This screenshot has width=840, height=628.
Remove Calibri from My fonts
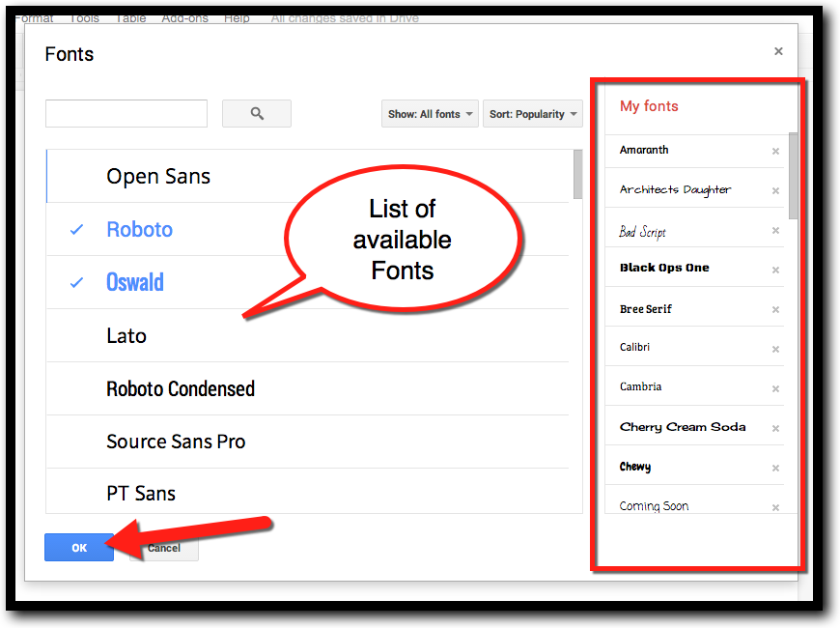[775, 350]
